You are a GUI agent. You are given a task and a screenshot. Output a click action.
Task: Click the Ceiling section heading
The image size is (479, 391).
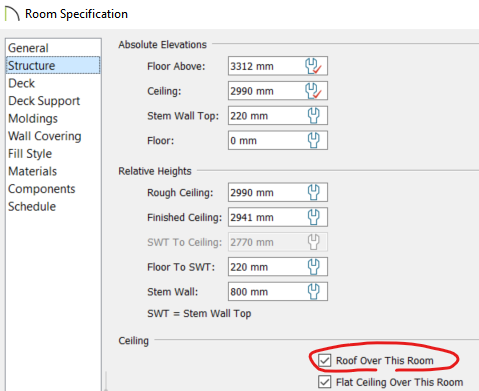pos(133,341)
